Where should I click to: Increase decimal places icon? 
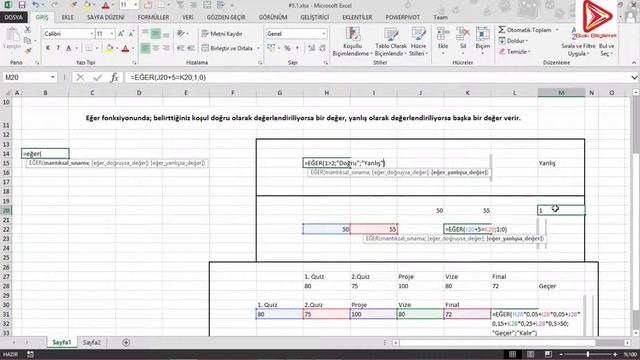311,48
